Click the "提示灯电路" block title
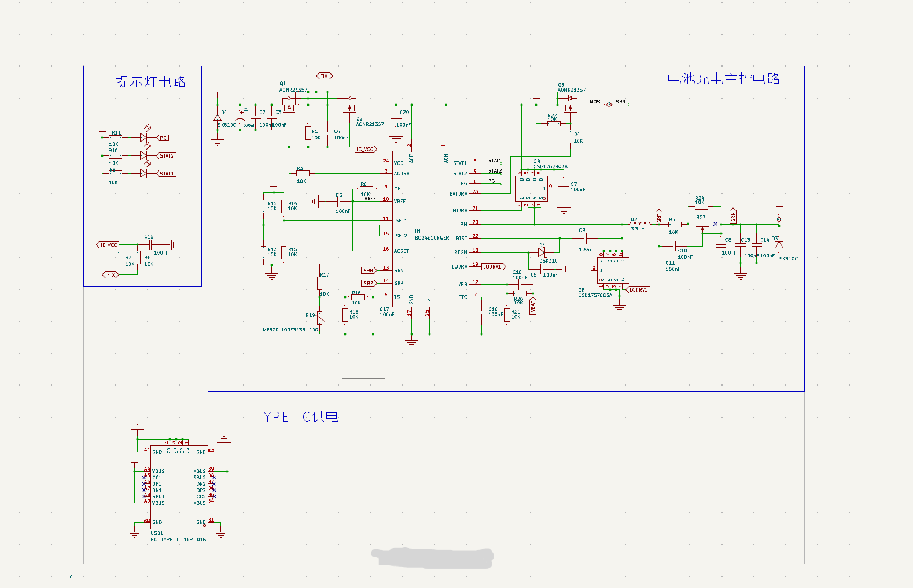This screenshot has width=913, height=588. pos(151,81)
